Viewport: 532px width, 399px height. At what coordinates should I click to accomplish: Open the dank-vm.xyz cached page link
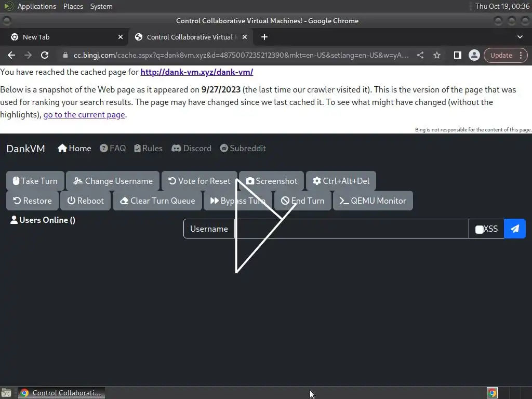pos(197,72)
